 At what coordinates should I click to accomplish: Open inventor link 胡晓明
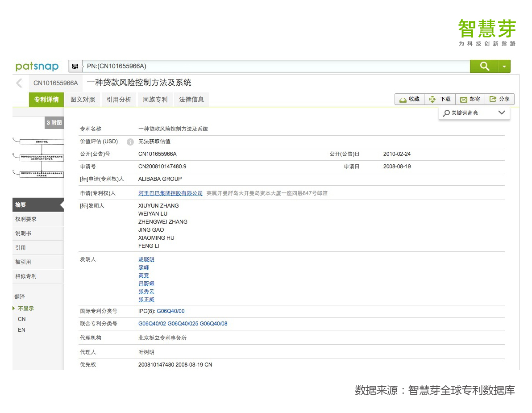click(146, 259)
